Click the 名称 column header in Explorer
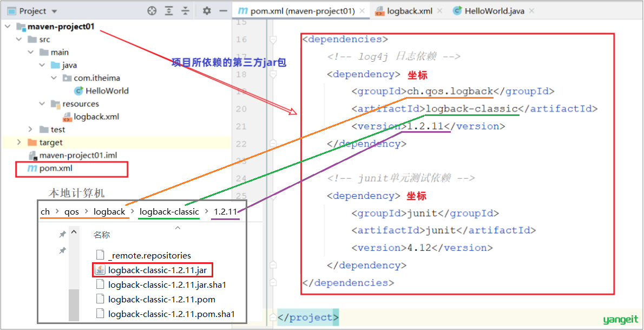Screen dimensions: 644x330 tap(101, 235)
